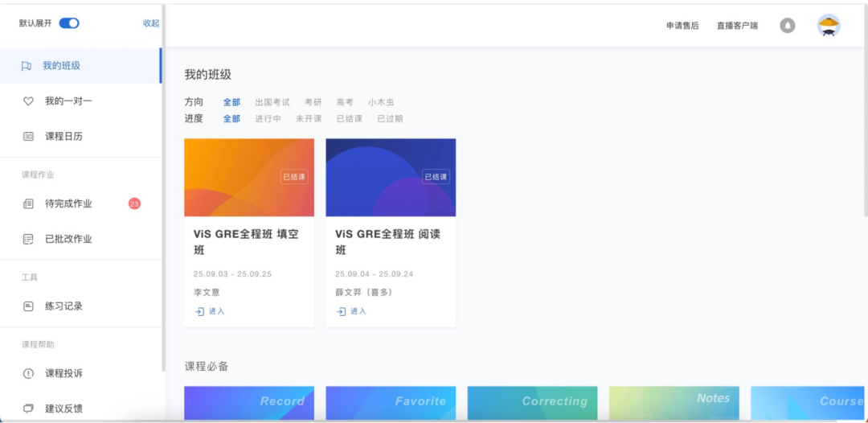Click the heart icon beside 我的一对一
Image resolution: width=868 pixels, height=423 pixels.
click(28, 101)
